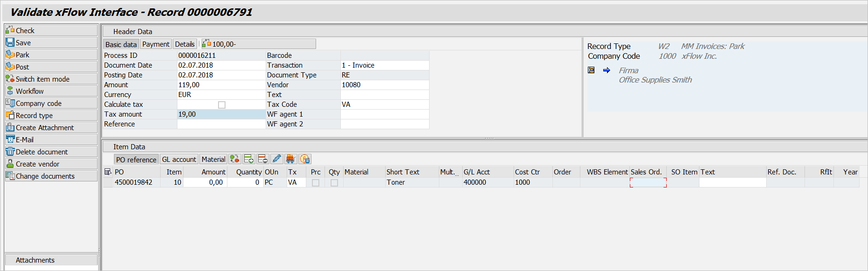Click the delete row icon in Item Data

click(x=263, y=159)
